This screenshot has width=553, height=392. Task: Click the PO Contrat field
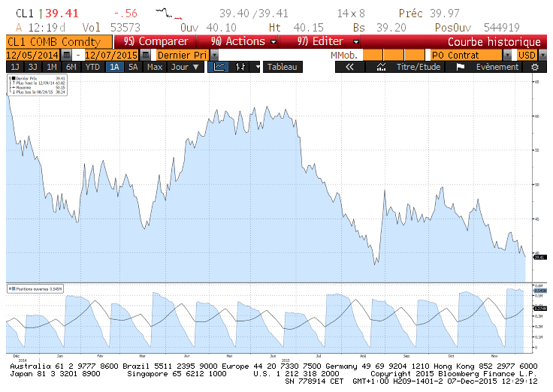point(467,55)
